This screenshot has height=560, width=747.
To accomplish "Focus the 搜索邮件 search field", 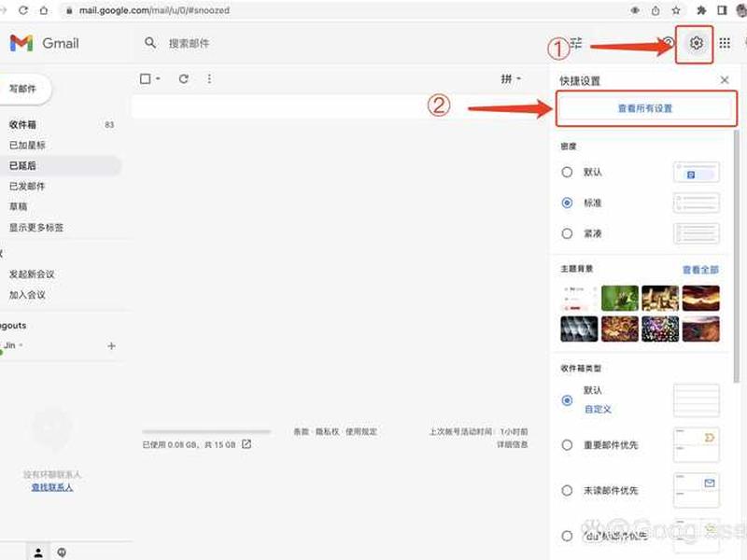I will click(189, 43).
